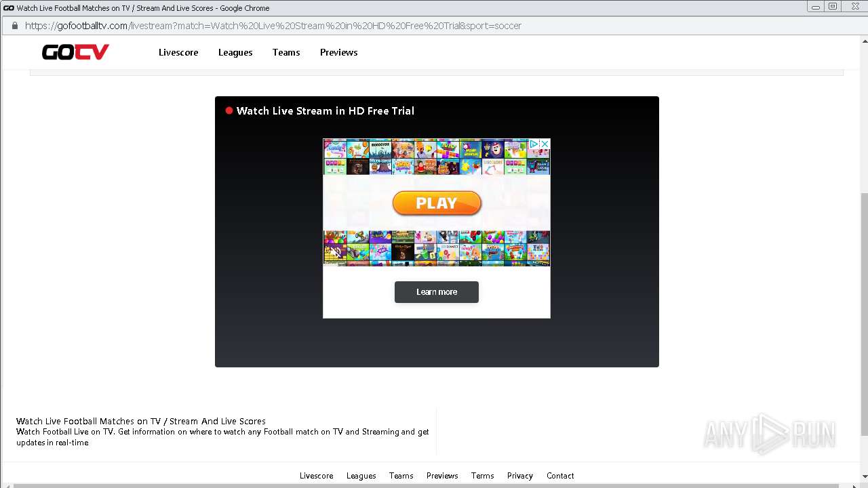Image resolution: width=868 pixels, height=488 pixels.
Task: Click red live indicator dot
Action: pos(229,110)
